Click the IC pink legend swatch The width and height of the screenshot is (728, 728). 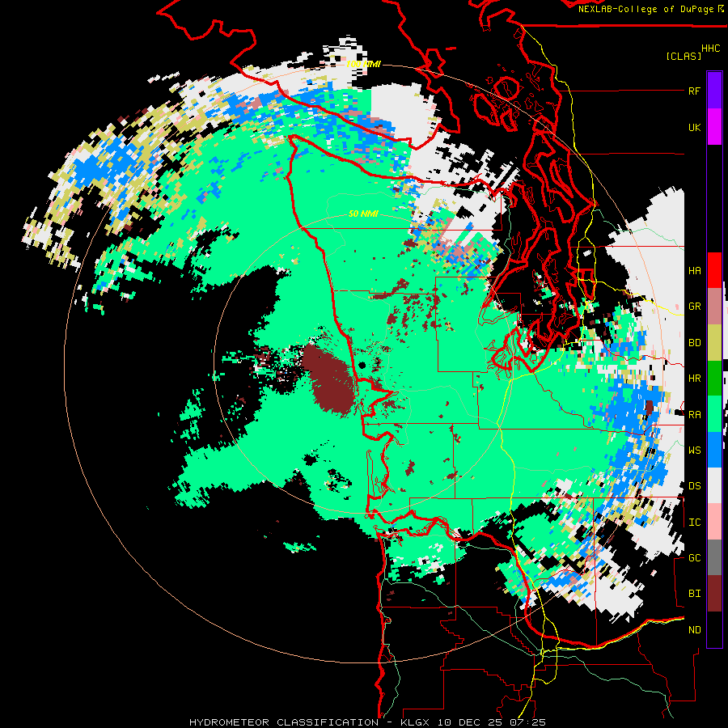714,522
